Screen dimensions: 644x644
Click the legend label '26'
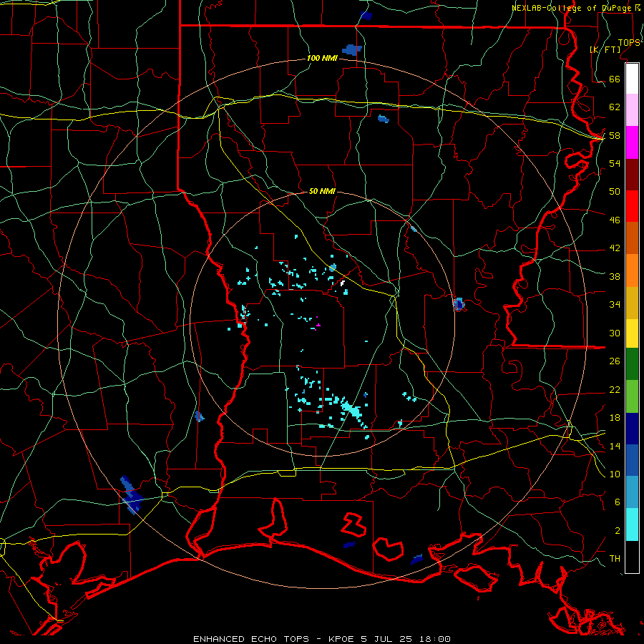615,361
